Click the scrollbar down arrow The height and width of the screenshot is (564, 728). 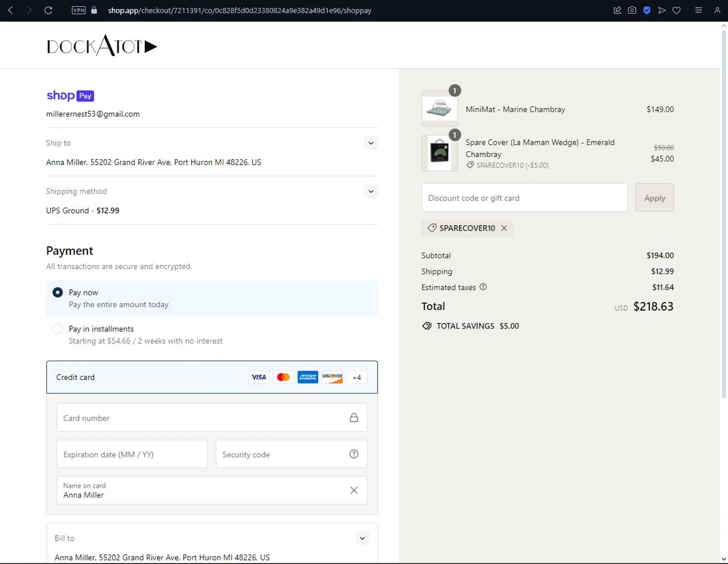point(724,559)
